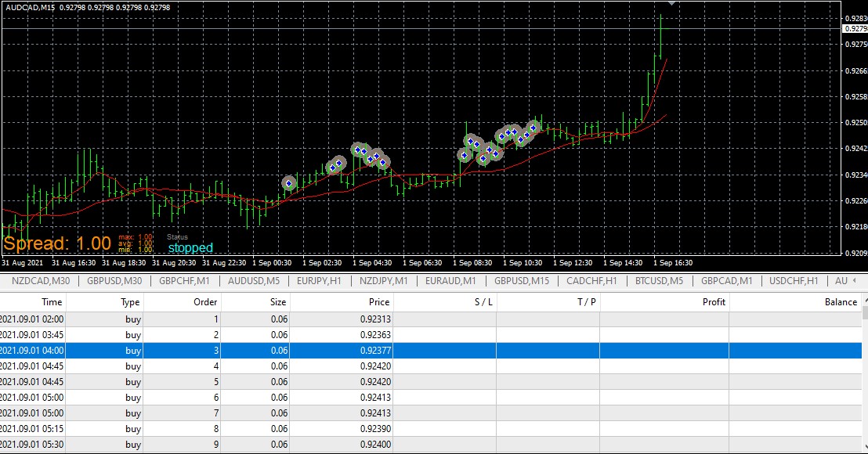Screen dimensions: 868x454
Task: Click price 0.92363 in order 2
Action: (375, 334)
